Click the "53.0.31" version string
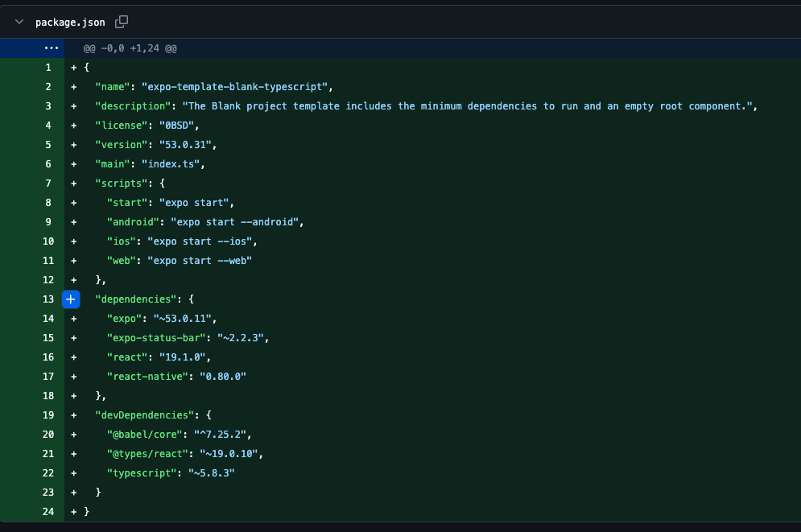The image size is (801, 532). click(185, 145)
